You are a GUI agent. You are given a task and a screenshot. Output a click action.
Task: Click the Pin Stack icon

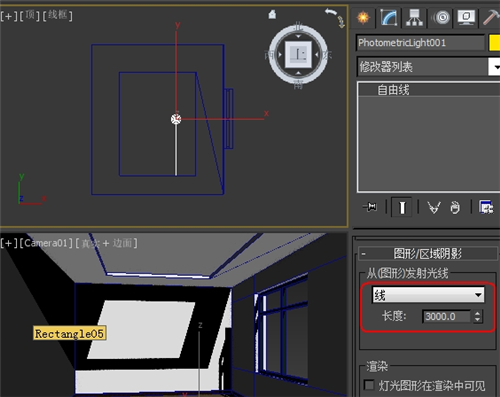tap(370, 207)
